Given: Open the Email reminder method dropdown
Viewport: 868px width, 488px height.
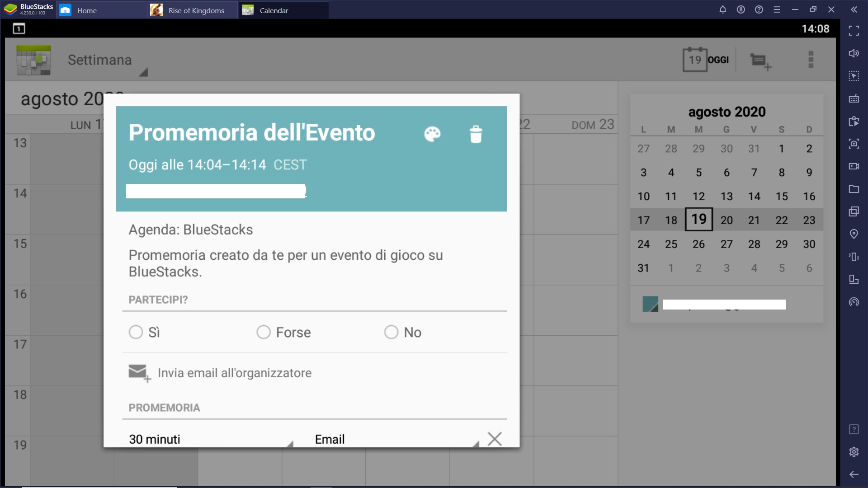Looking at the screenshot, I should [396, 439].
